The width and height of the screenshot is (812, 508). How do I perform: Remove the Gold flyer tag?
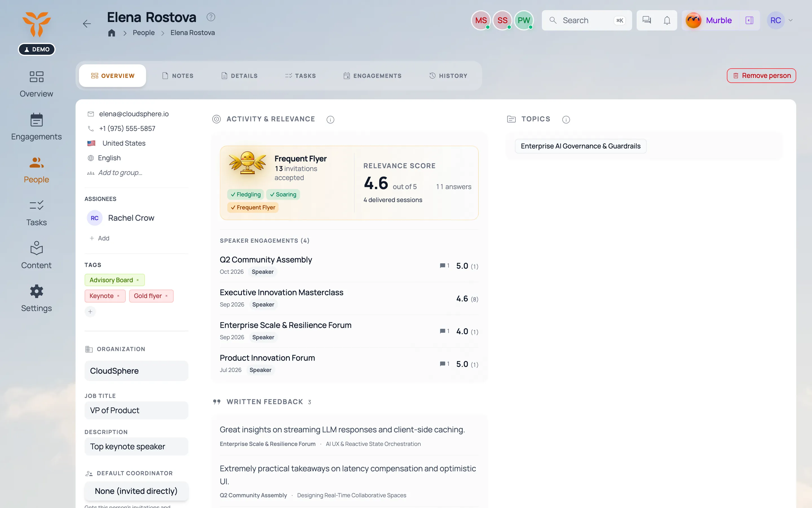tap(166, 296)
